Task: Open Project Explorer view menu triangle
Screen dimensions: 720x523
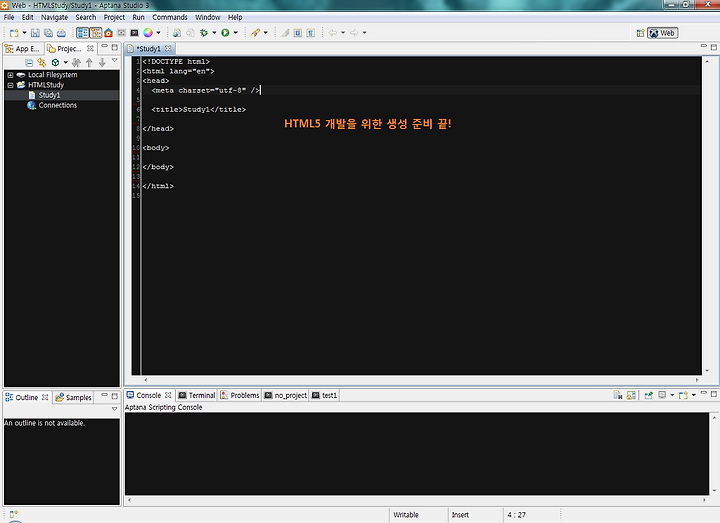Action: [x=115, y=61]
